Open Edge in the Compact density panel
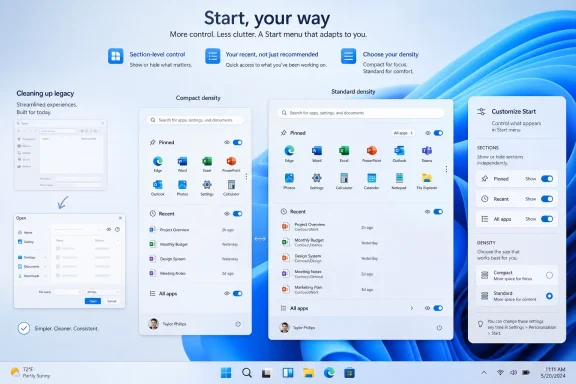The width and height of the screenshot is (576, 384). (158, 161)
